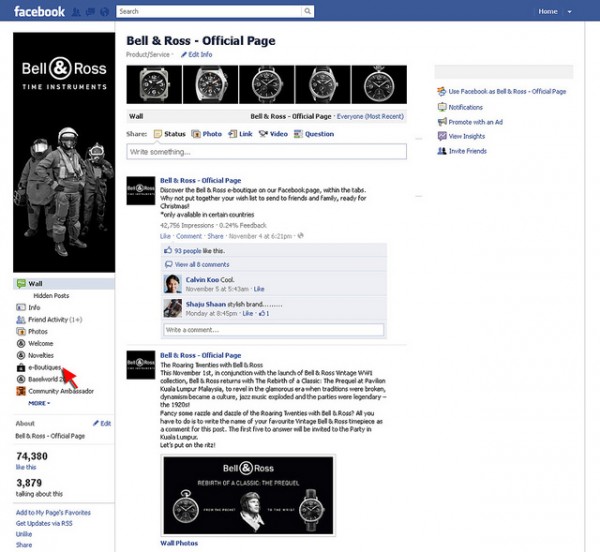Click the Facebook logo in header

(x=39, y=11)
